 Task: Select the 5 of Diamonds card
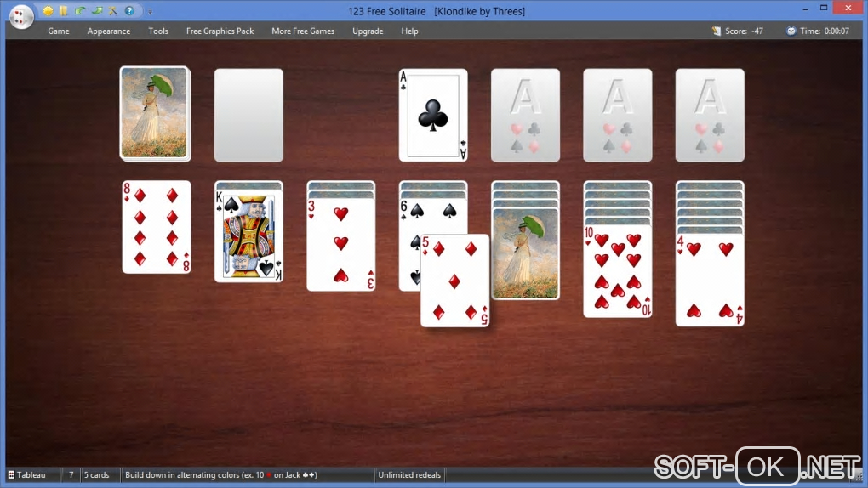tap(455, 281)
